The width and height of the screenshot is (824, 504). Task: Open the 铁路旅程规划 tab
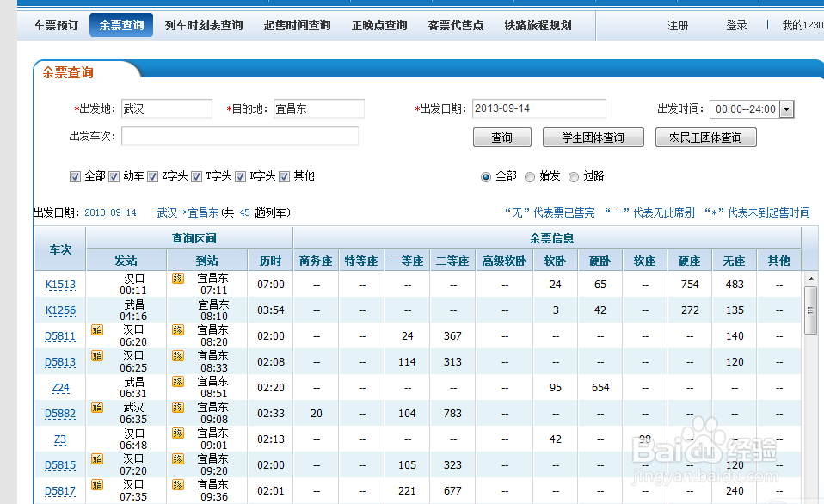tap(538, 25)
